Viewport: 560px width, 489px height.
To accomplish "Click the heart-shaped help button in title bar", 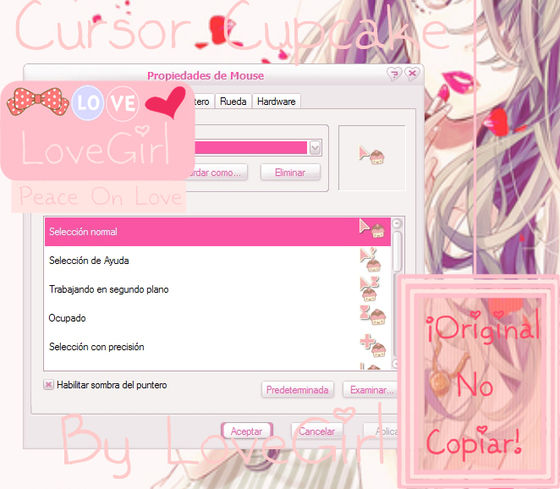I will click(394, 74).
